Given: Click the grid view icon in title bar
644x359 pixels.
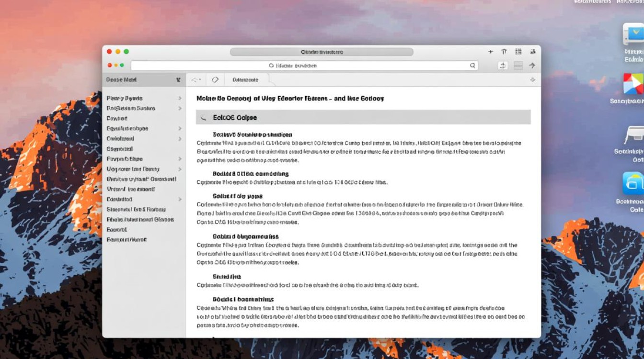Looking at the screenshot, I should (518, 52).
